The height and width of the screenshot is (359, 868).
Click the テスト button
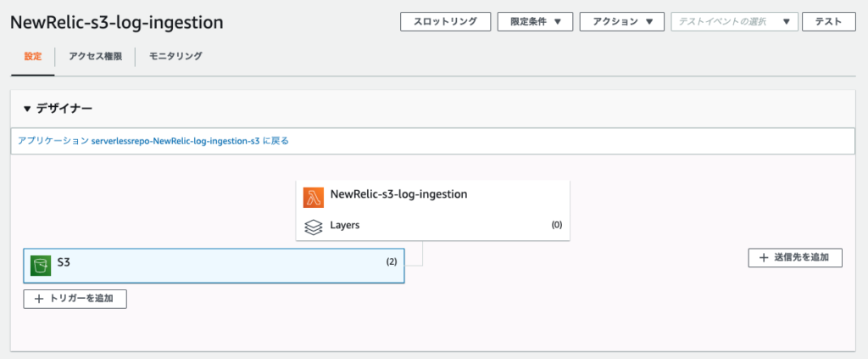(x=829, y=21)
